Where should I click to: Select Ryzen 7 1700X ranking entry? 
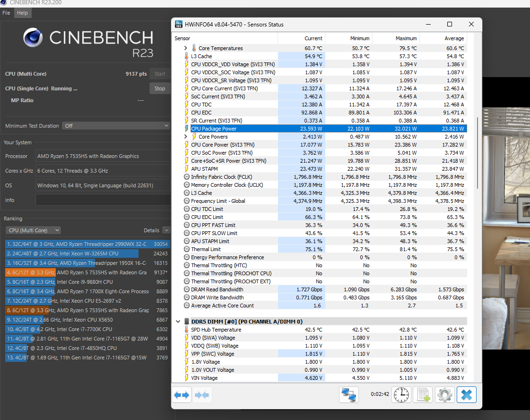tap(87, 291)
